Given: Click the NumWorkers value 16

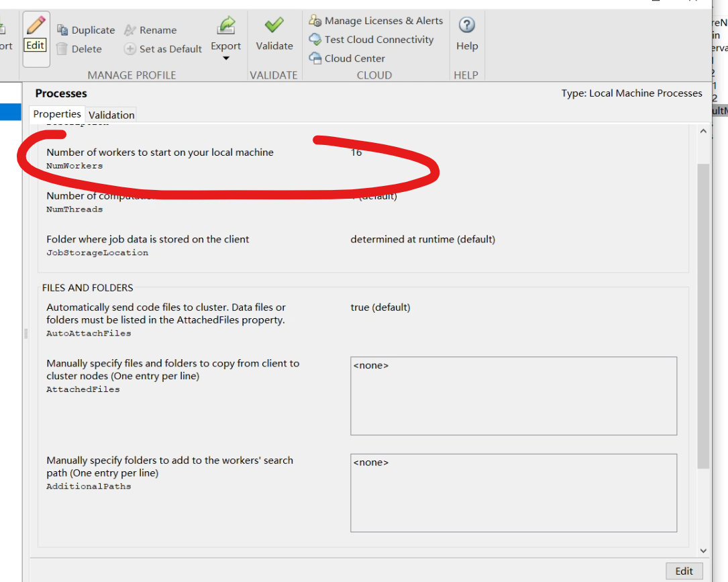Looking at the screenshot, I should point(356,152).
